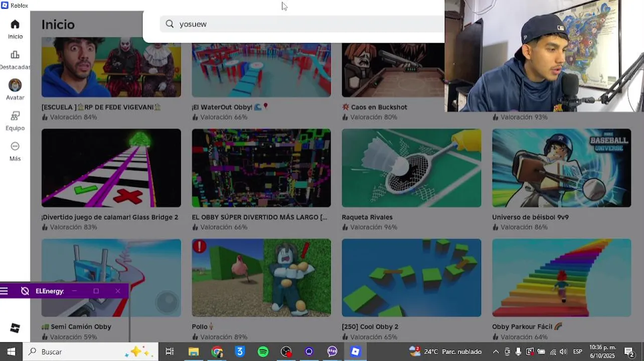Click the Pollo game title
The width and height of the screenshot is (644, 361).
pyautogui.click(x=203, y=326)
